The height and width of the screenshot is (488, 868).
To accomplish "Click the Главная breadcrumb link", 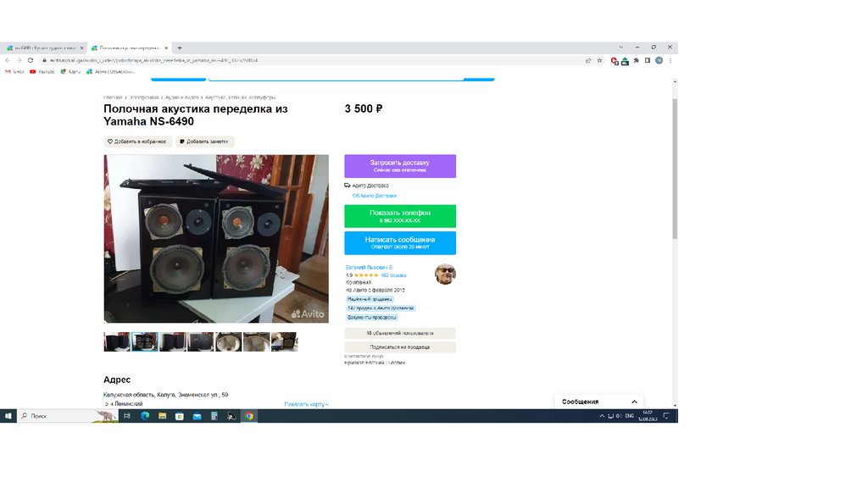I will [113, 97].
